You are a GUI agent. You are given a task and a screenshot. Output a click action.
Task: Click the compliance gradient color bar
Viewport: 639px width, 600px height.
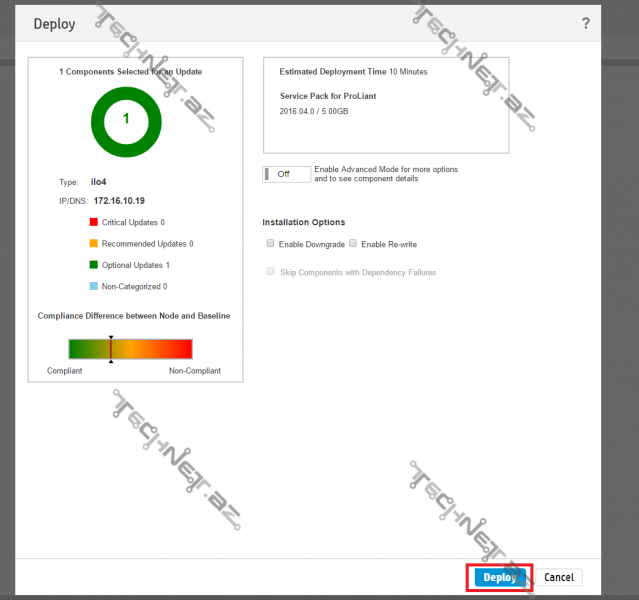point(150,348)
